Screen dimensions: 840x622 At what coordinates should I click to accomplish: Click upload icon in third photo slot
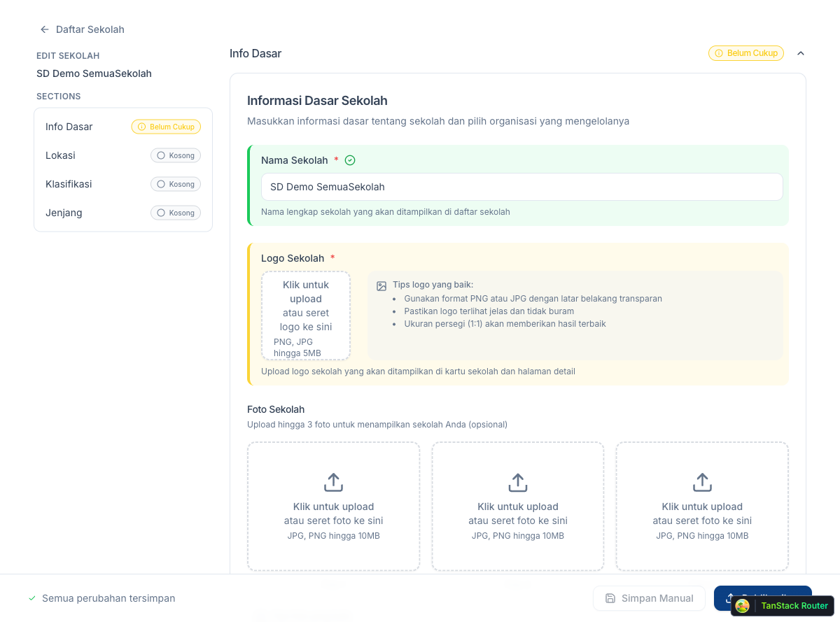point(702,482)
